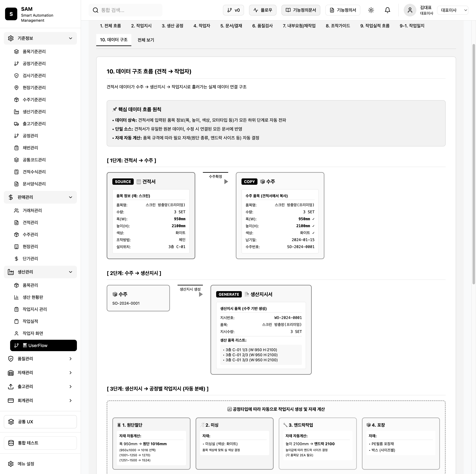Collapse the 판매관리 sidebar section

point(70,197)
